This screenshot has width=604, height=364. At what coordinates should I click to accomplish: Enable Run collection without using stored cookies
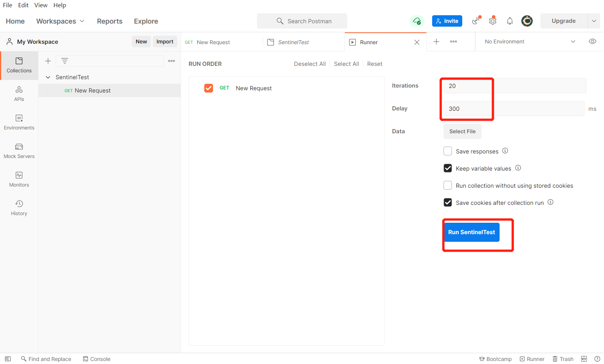[x=448, y=185]
